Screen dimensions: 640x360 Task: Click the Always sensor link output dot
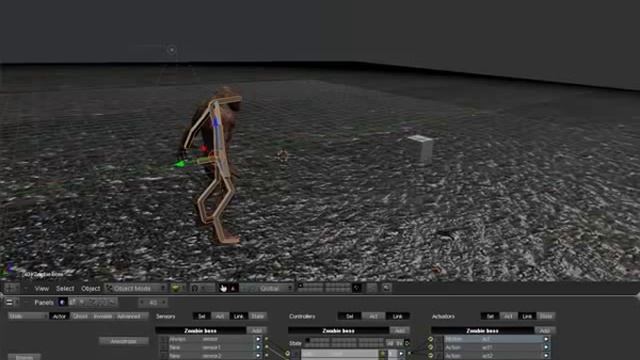point(267,339)
